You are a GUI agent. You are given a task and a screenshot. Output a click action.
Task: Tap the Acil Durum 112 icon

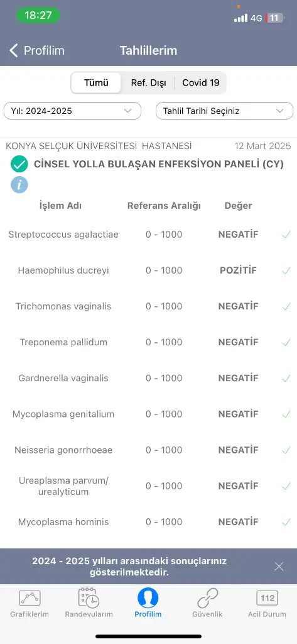pos(267,598)
